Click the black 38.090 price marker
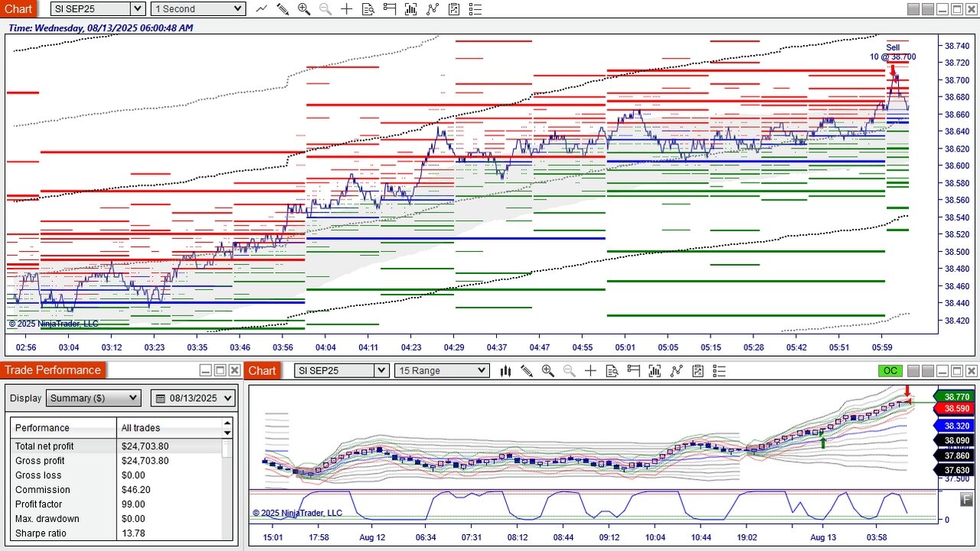This screenshot has width=980, height=551. point(955,440)
